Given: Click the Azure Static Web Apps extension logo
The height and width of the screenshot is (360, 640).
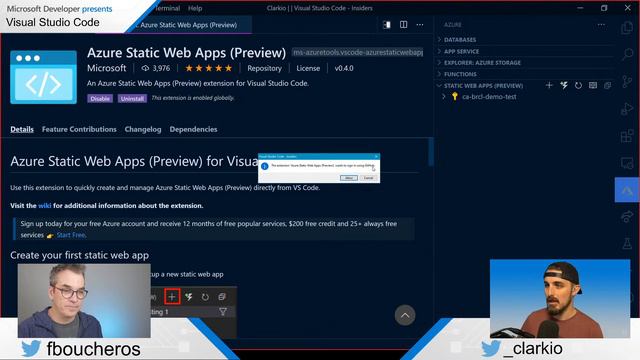Looking at the screenshot, I should coord(43,77).
